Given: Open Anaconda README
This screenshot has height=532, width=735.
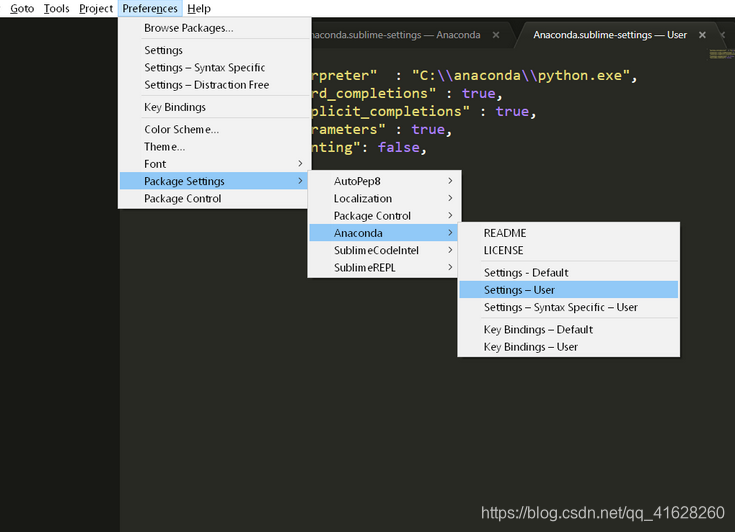Looking at the screenshot, I should pos(569,233).
